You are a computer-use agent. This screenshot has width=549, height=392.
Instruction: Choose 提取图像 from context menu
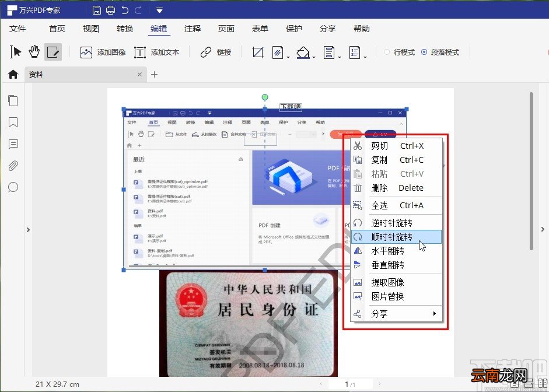pyautogui.click(x=396, y=282)
